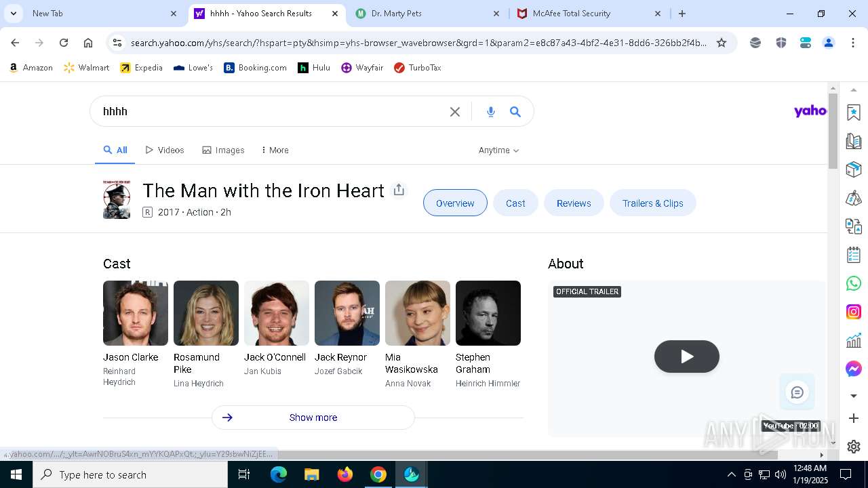Open the shield protection icon in toolbar

781,43
